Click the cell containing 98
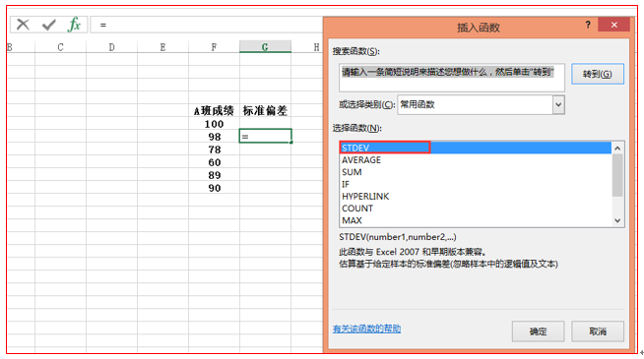The height and width of the screenshot is (359, 644). pyautogui.click(x=214, y=136)
